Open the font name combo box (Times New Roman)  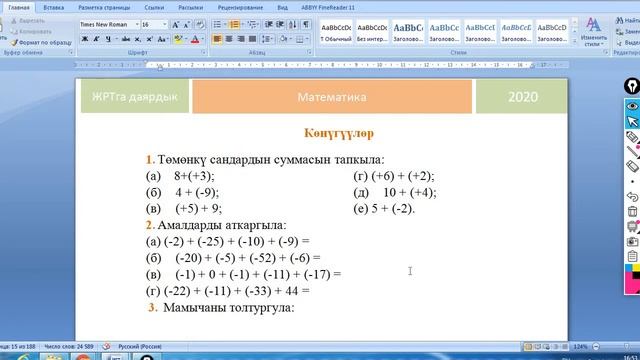coord(109,24)
